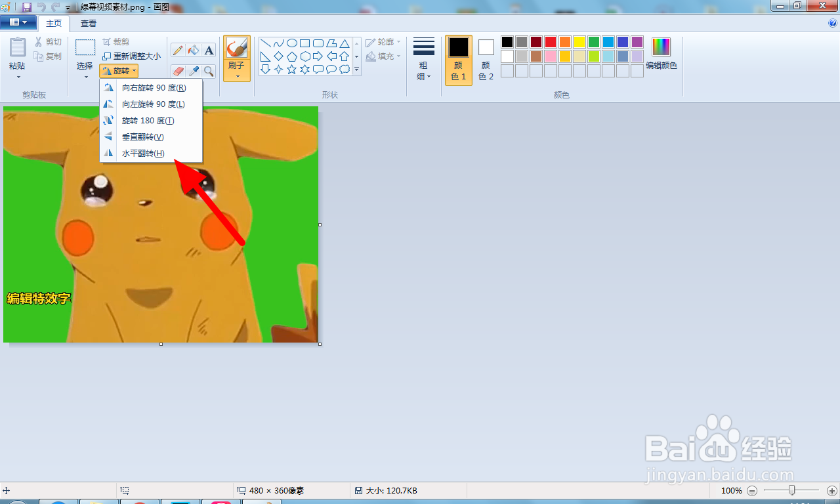The image size is (840, 504).
Task: Select the Color picker eyedropper tool
Action: click(194, 71)
